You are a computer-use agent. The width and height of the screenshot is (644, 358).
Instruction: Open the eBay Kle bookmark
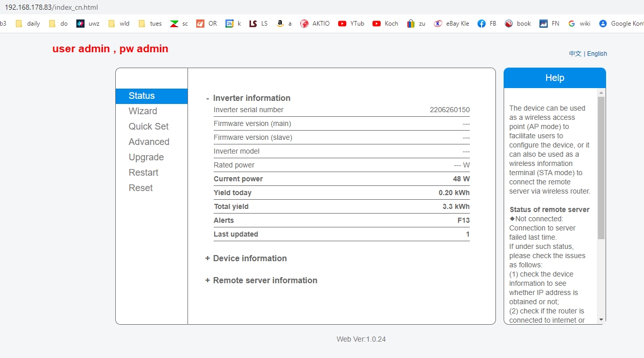pos(451,24)
